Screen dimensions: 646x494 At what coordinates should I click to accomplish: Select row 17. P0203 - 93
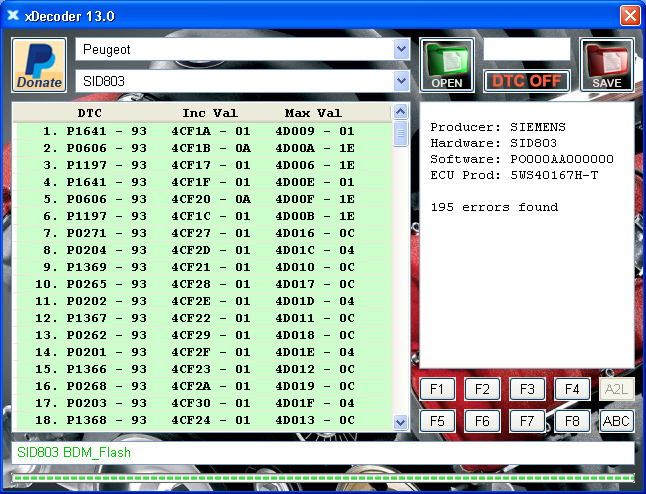(202, 403)
